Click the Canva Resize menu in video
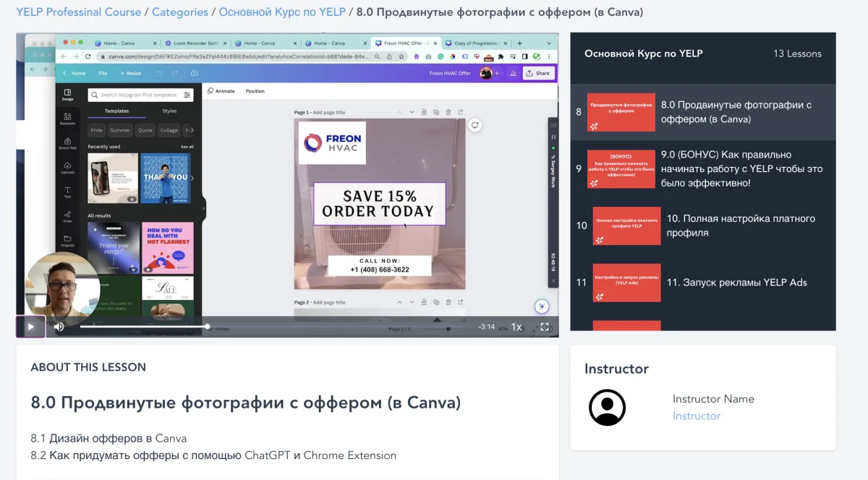The width and height of the screenshot is (868, 480). [131, 73]
